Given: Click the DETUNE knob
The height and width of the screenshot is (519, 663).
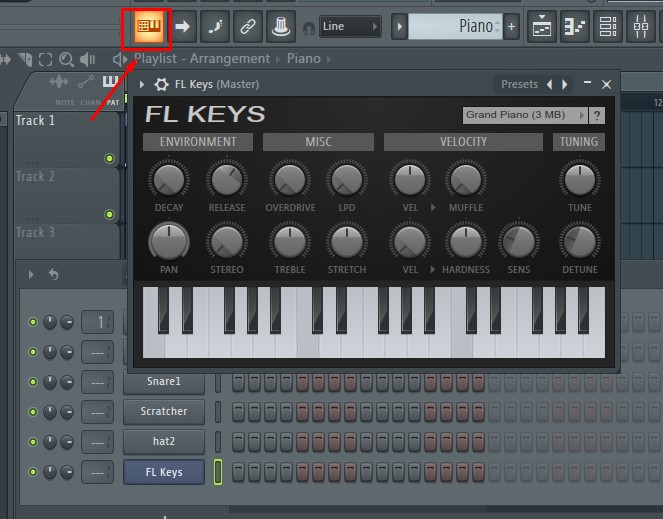Looking at the screenshot, I should (580, 242).
